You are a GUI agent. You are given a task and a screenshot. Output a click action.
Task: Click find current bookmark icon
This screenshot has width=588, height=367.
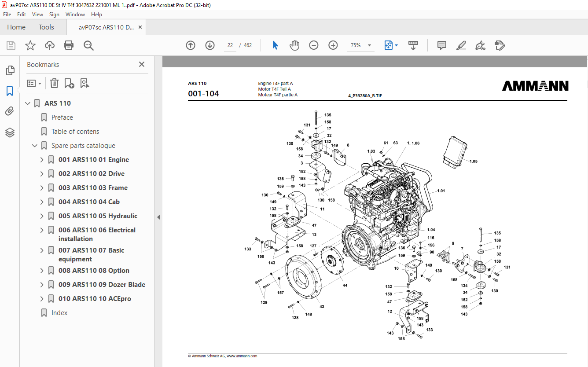tap(85, 83)
